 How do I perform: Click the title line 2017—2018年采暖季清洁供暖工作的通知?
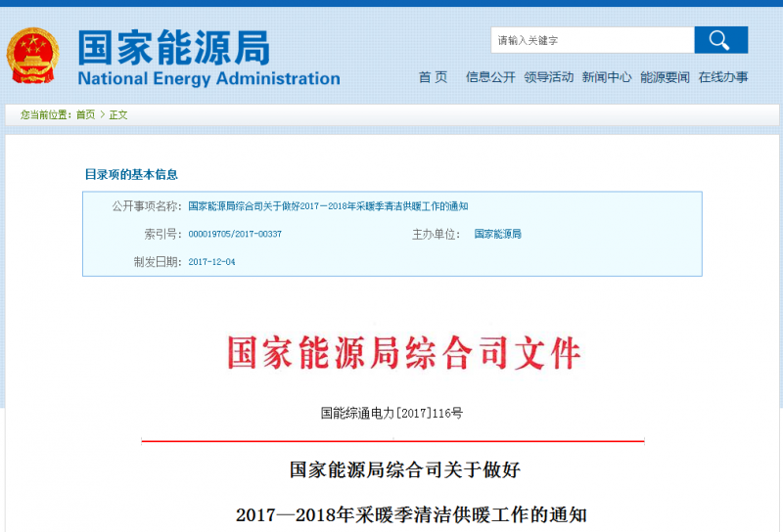[411, 514]
